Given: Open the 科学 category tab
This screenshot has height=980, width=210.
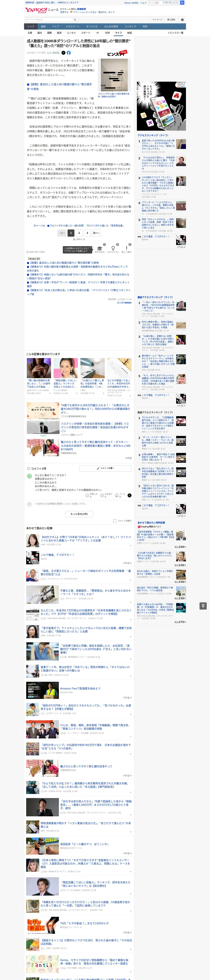Looking at the screenshot, I should pyautogui.click(x=107, y=33).
